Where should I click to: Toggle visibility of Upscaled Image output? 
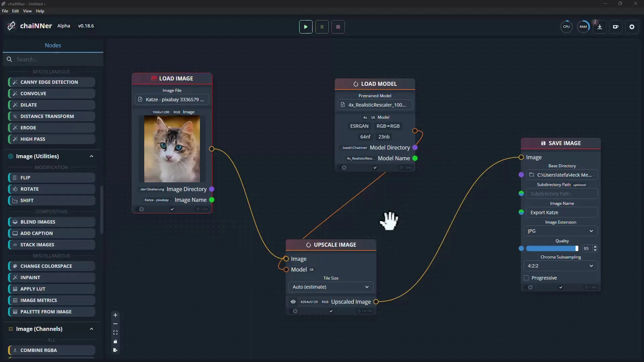(x=293, y=301)
